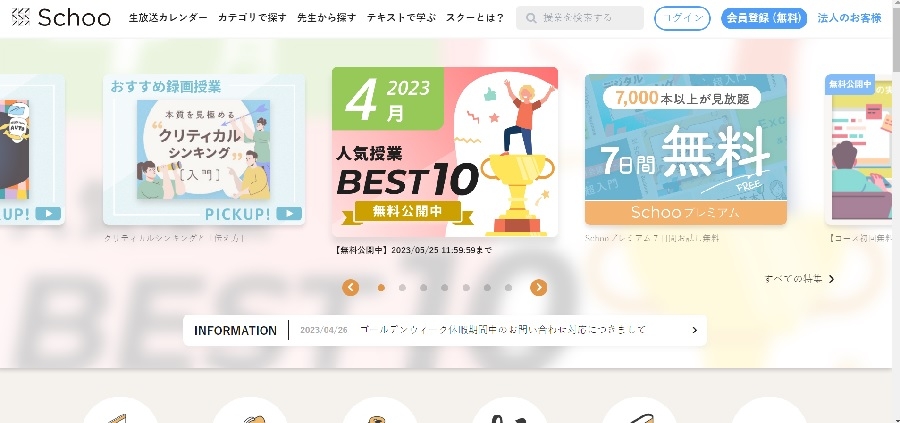This screenshot has height=423, width=900.
Task: Click the search magnifier icon
Action: [532, 18]
